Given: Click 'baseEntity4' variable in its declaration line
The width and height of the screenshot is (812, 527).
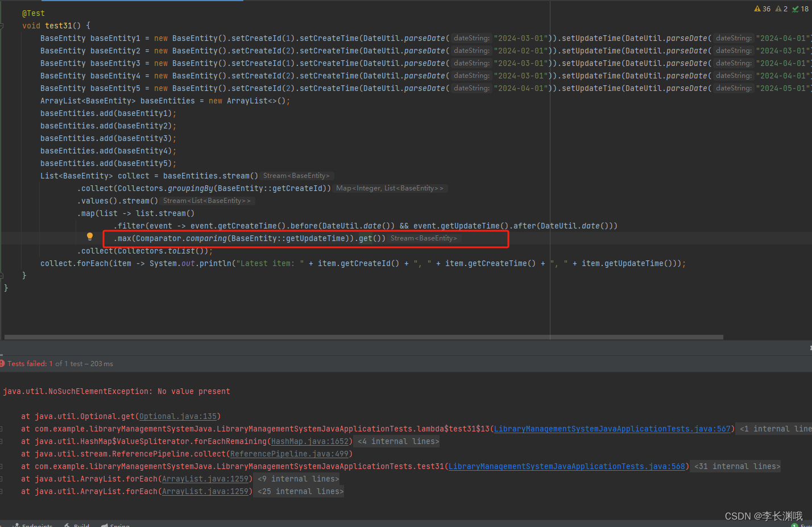Looking at the screenshot, I should (115, 76).
